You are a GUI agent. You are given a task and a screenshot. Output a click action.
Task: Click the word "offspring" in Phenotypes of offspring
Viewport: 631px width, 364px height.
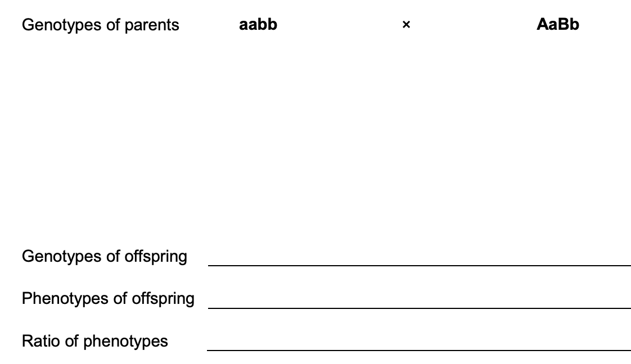coord(163,298)
